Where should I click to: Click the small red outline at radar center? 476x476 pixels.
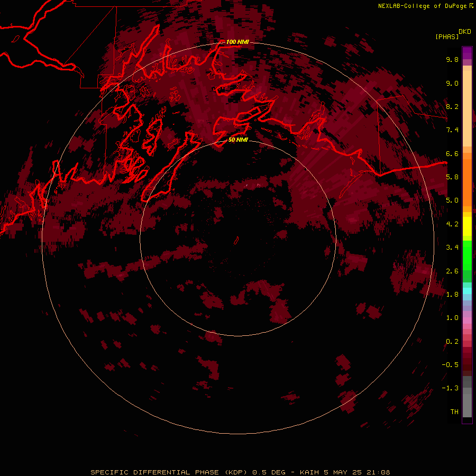pyautogui.click(x=236, y=241)
